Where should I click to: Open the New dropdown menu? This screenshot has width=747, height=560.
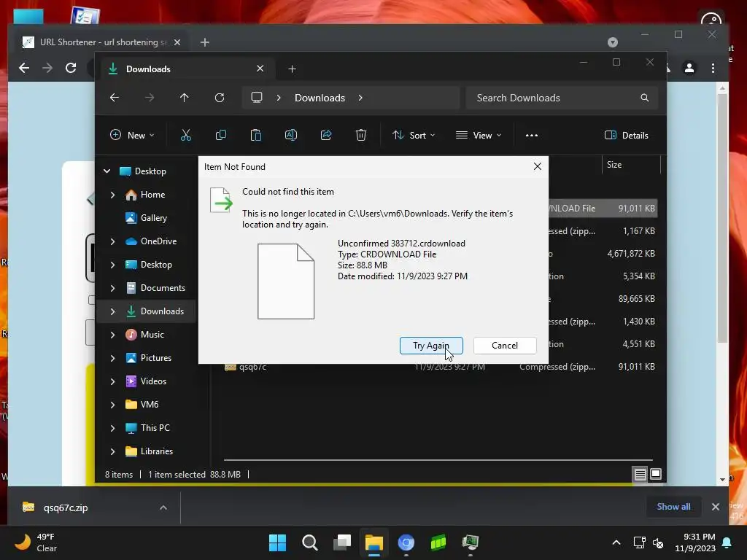pyautogui.click(x=132, y=135)
